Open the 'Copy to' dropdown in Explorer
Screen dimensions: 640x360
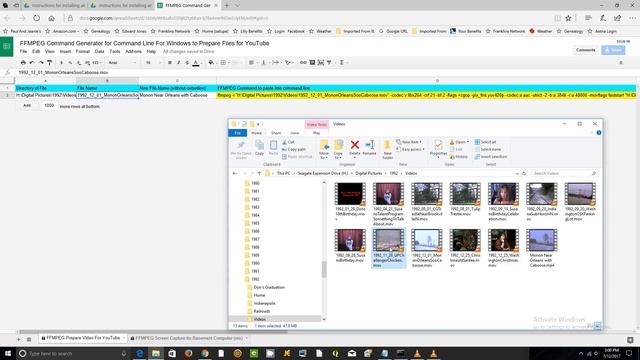coord(339,149)
